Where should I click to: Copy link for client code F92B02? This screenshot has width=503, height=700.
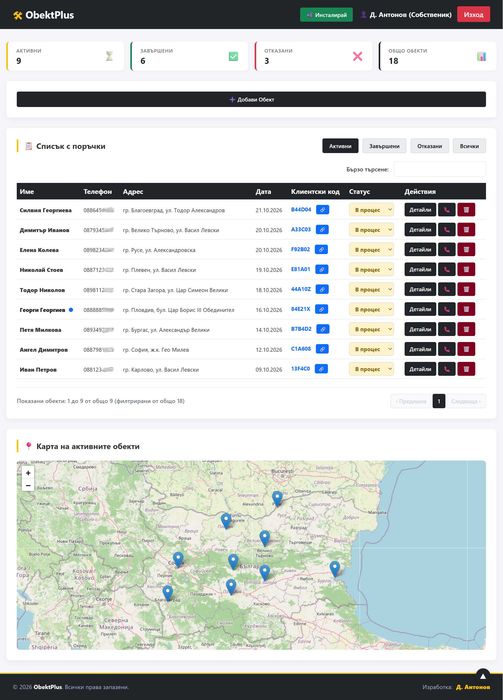321,250
